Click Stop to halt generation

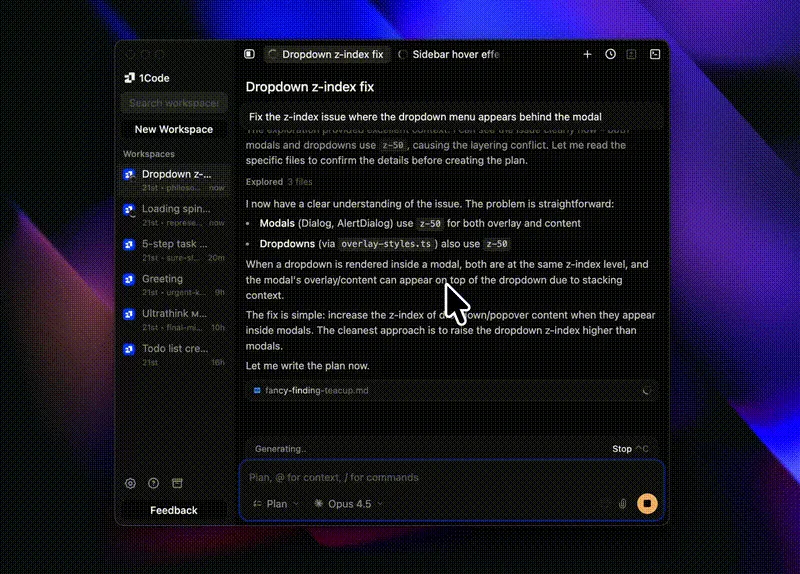click(630, 449)
